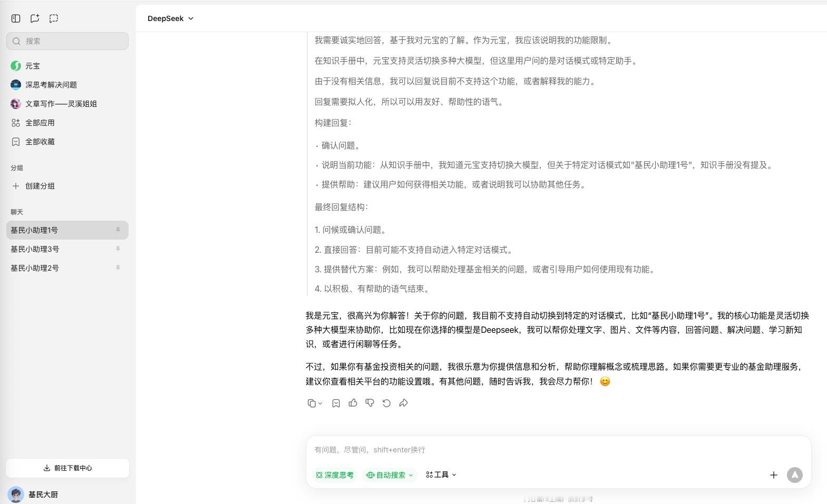Dislike the reply with thumbs down
Image resolution: width=827 pixels, height=504 pixels.
(369, 403)
